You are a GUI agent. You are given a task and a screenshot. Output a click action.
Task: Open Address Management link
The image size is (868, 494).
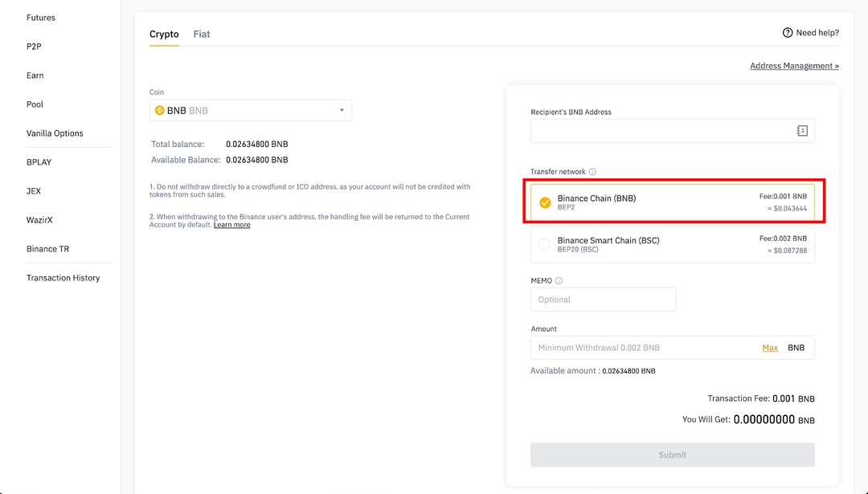pos(794,66)
